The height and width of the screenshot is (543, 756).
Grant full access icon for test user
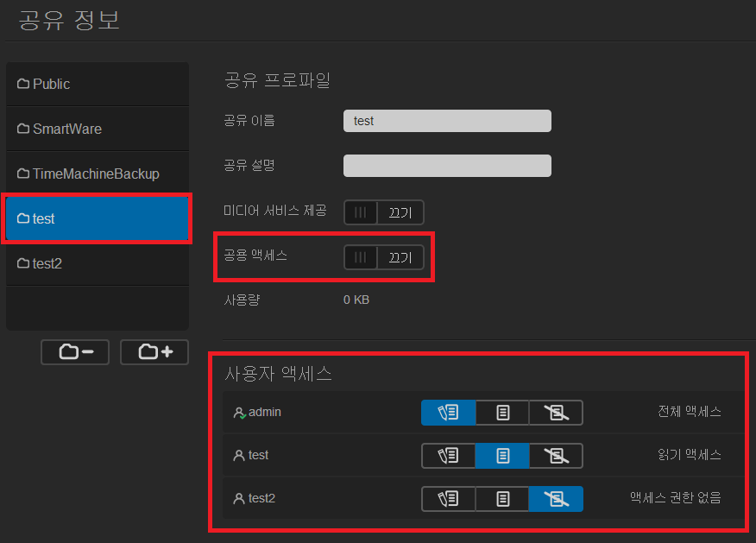448,456
